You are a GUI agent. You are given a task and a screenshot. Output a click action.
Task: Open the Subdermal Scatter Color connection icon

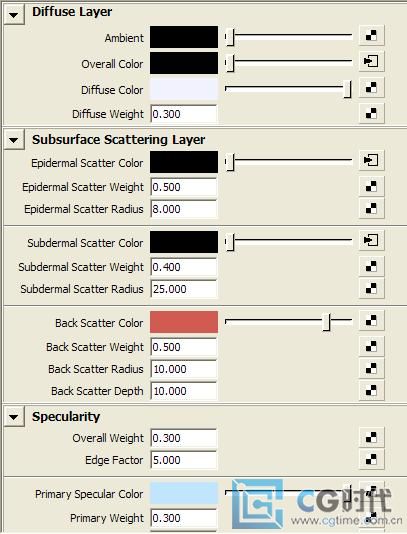(x=371, y=240)
